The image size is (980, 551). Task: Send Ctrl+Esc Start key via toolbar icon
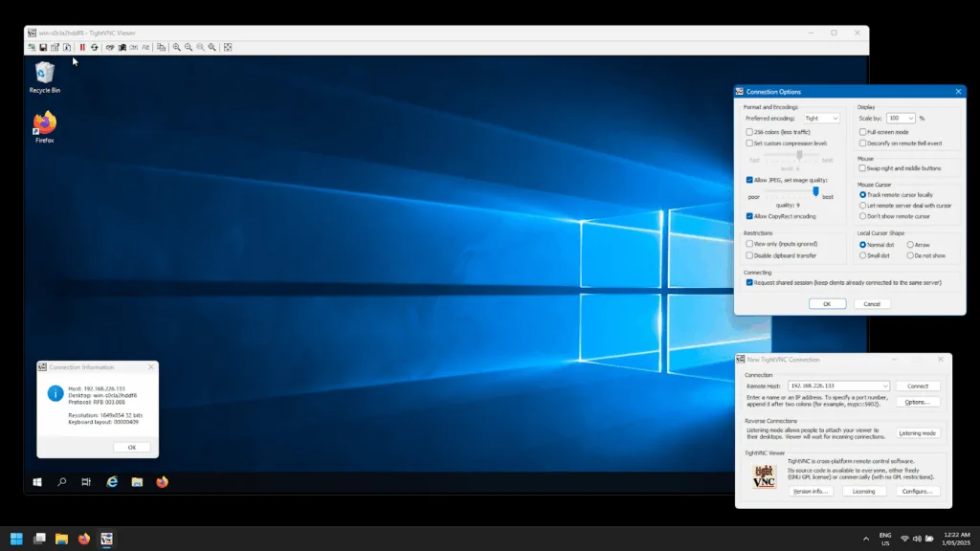[122, 48]
